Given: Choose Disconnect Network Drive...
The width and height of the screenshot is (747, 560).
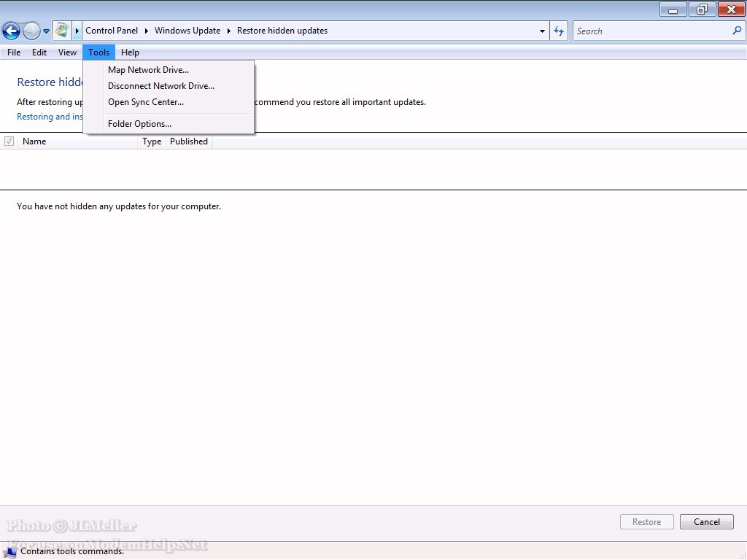Looking at the screenshot, I should coord(169,86).
